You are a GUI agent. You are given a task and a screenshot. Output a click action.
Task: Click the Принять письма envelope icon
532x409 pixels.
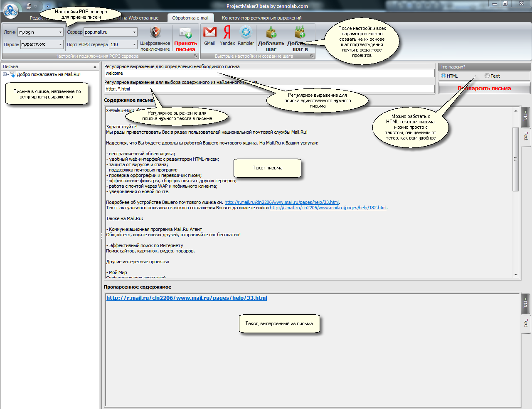(185, 33)
